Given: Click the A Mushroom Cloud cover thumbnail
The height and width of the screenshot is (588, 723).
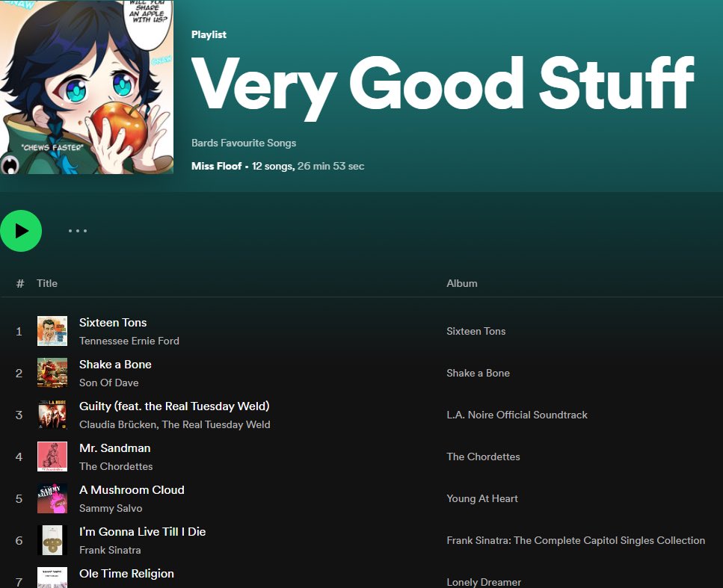Looking at the screenshot, I should pyautogui.click(x=52, y=498).
